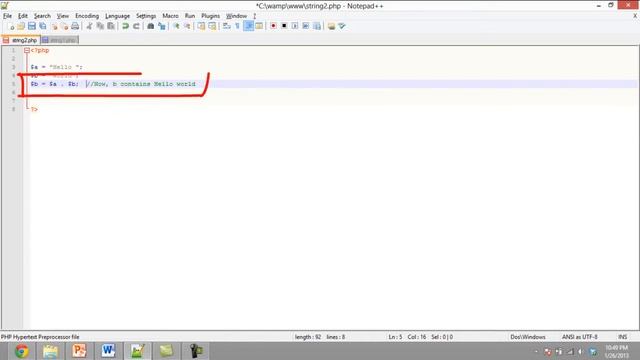Open Find with binoculars icon
The height and width of the screenshot is (360, 640).
(x=151, y=26)
